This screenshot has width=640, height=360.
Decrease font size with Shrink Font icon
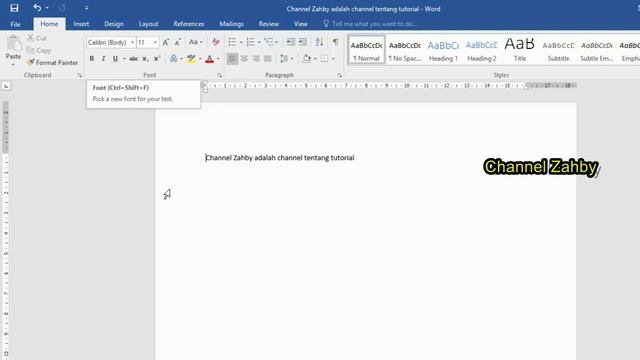tap(178, 42)
